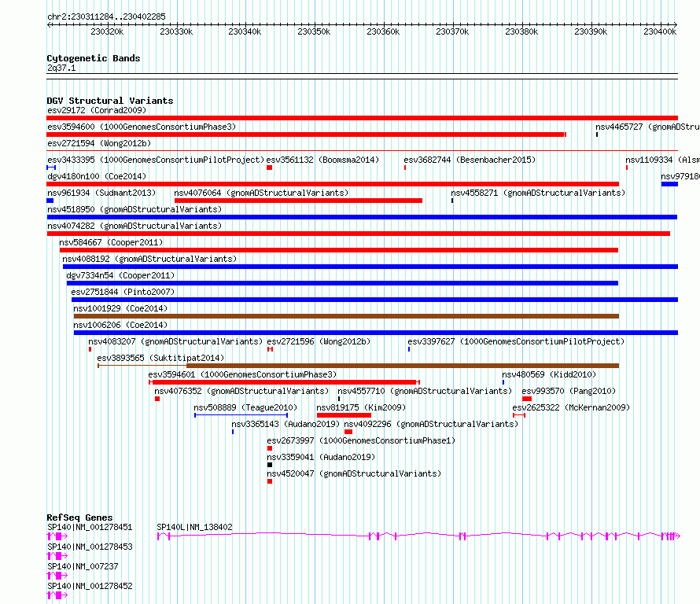Click the nsv480569 (Kidd2010) blue marker
The height and width of the screenshot is (604, 700).
(503, 382)
